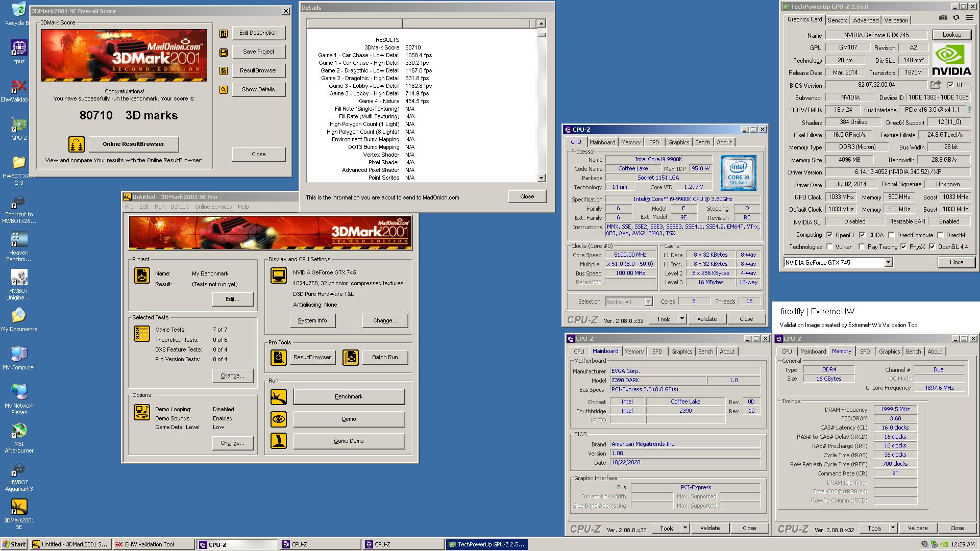Click the System Info button
980x551 pixels.
[312, 320]
